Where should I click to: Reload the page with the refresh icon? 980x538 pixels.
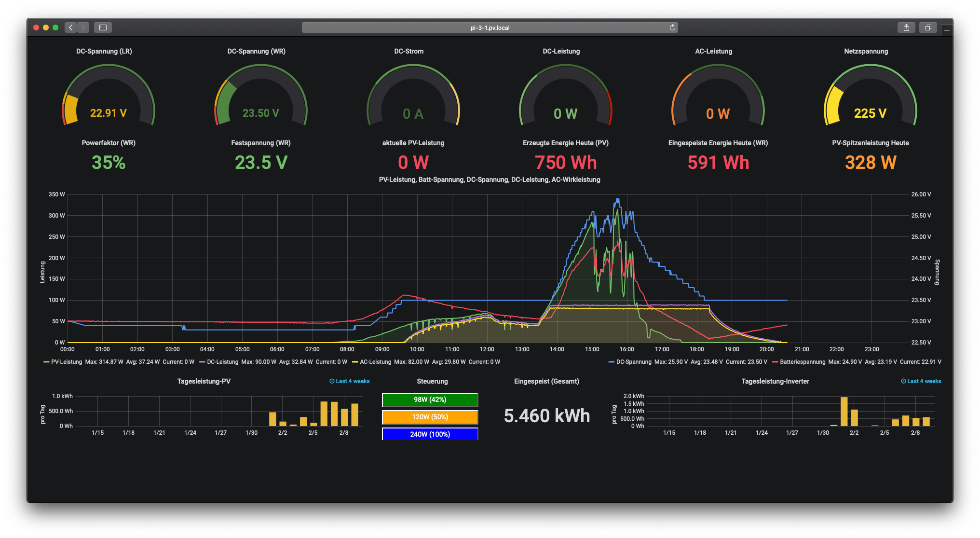click(672, 28)
